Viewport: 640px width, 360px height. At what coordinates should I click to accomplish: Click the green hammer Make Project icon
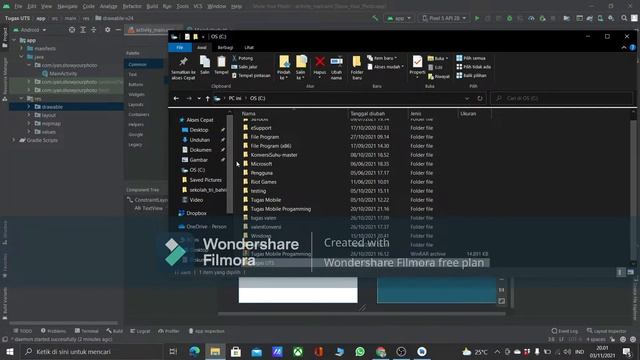[x=375, y=18]
